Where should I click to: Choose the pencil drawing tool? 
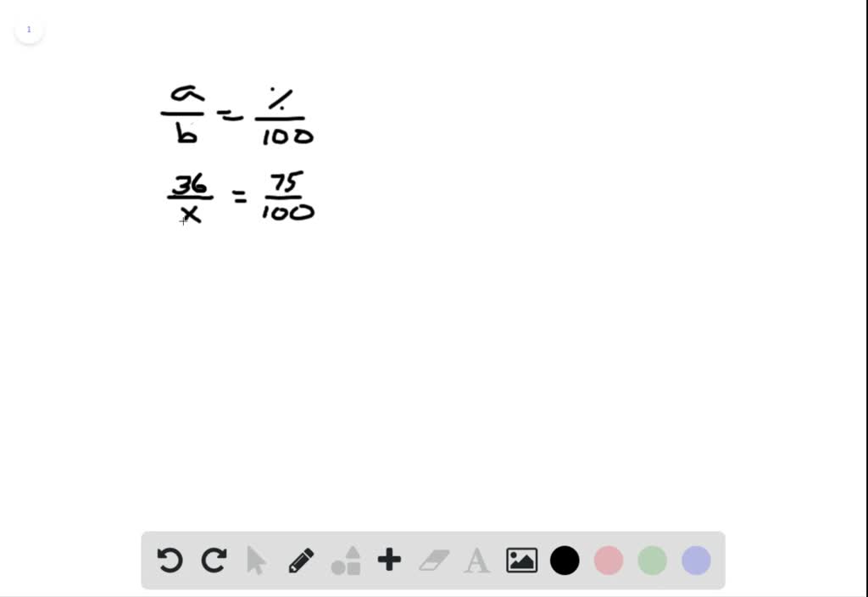click(301, 561)
